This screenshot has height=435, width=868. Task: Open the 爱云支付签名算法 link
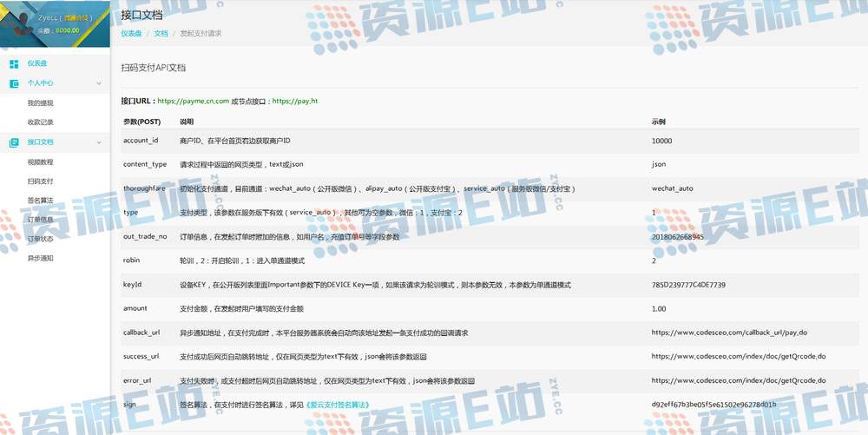[337, 405]
